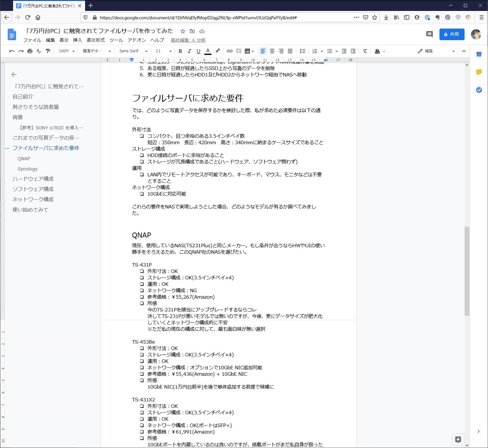Click the Explore button
Image resolution: width=488 pixels, height=448 pixels.
[x=458, y=440]
